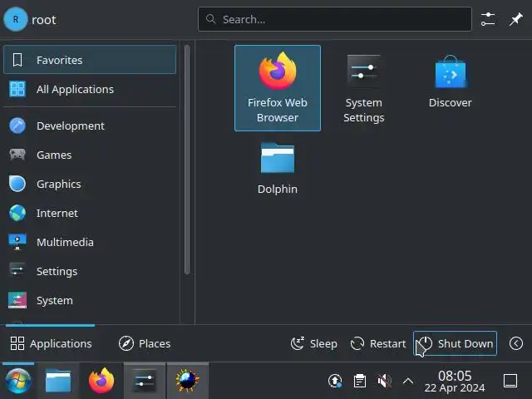Expand hidden system tray icons
This screenshot has height=399, width=532.
pyautogui.click(x=408, y=381)
